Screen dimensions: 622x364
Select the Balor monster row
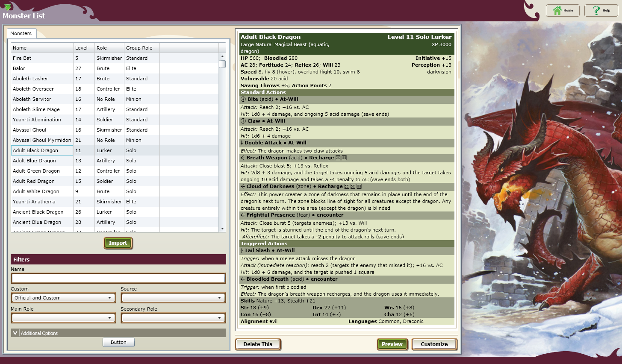click(x=115, y=68)
